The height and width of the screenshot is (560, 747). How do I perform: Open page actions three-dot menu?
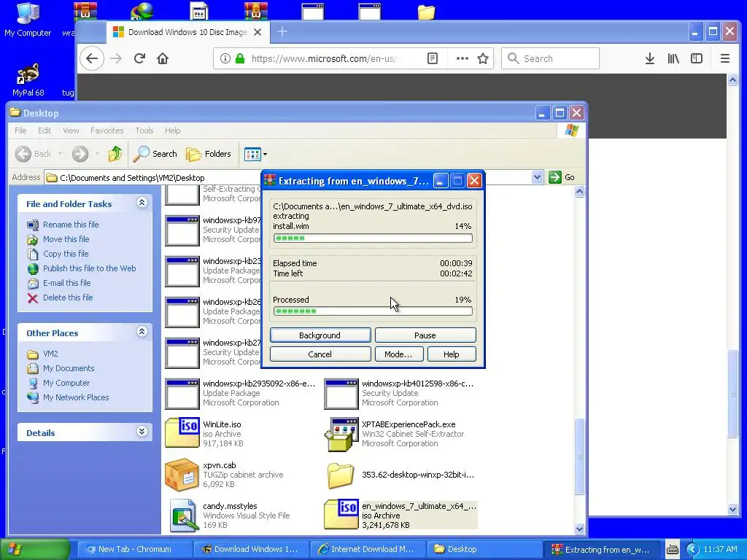tap(462, 58)
